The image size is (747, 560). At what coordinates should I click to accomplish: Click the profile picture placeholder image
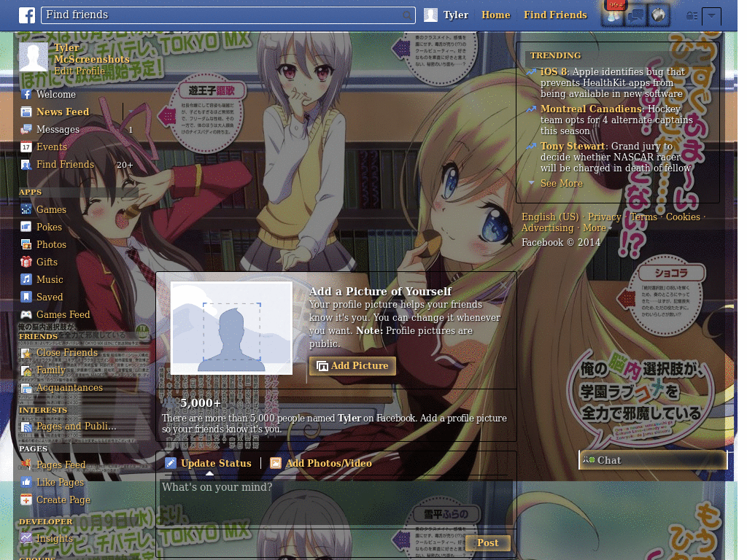pyautogui.click(x=231, y=328)
